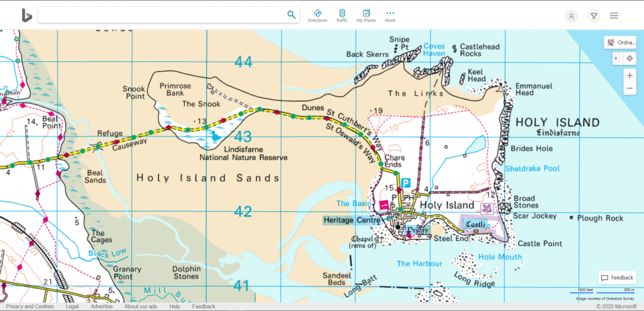This screenshot has height=311, width=644.
Task: Click the Plough Rock label
Action: coord(600,218)
